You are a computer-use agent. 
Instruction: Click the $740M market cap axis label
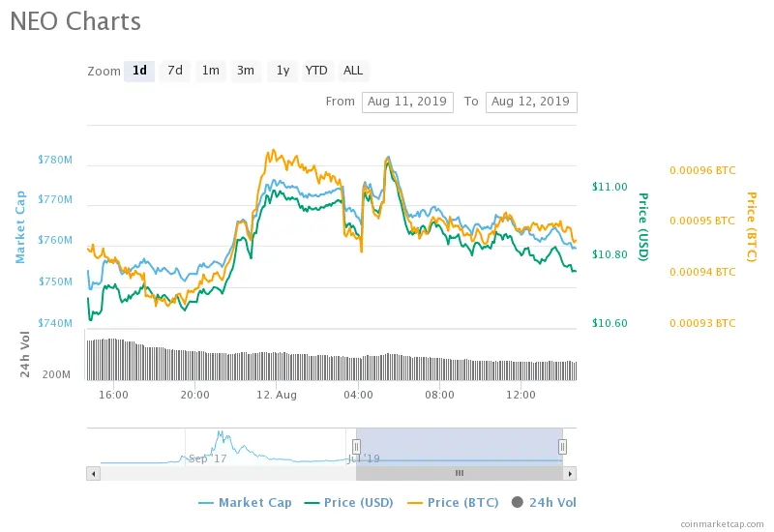55,323
